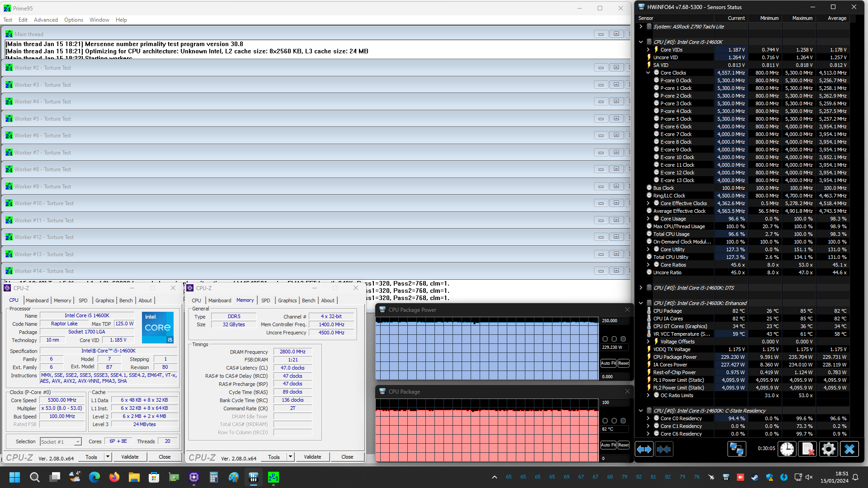Click muted speaker volume tray icon
This screenshot has height=488, width=868.
click(809, 477)
